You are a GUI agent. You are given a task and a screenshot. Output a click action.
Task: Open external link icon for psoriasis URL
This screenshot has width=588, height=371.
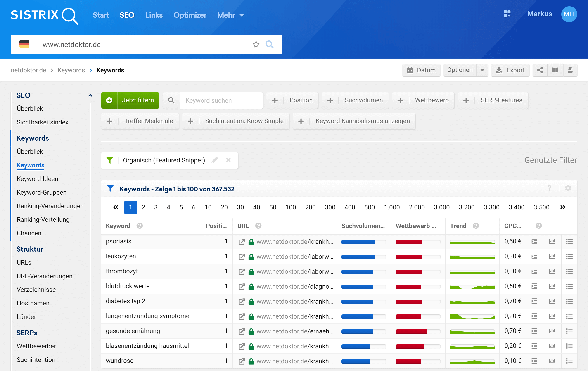click(x=242, y=242)
